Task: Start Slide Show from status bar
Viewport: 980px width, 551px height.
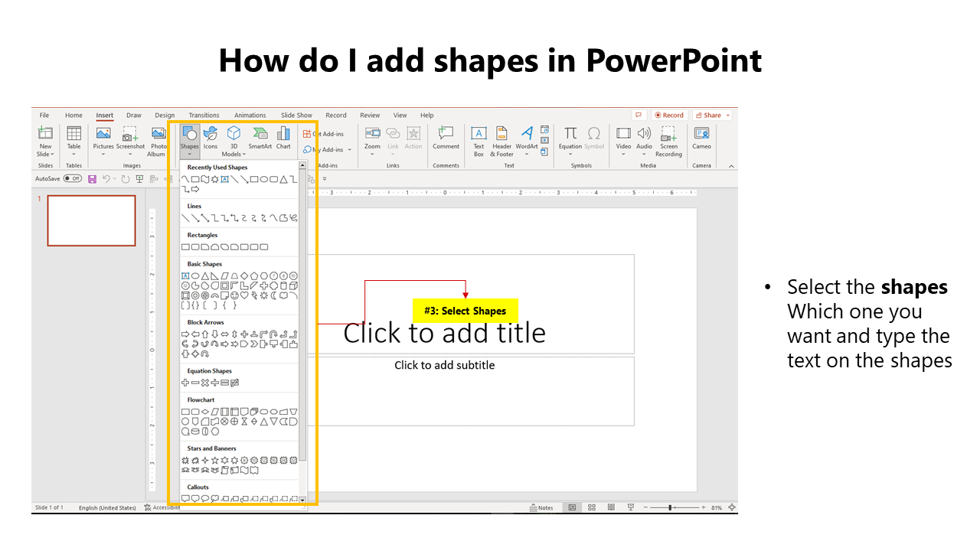Action: click(630, 507)
